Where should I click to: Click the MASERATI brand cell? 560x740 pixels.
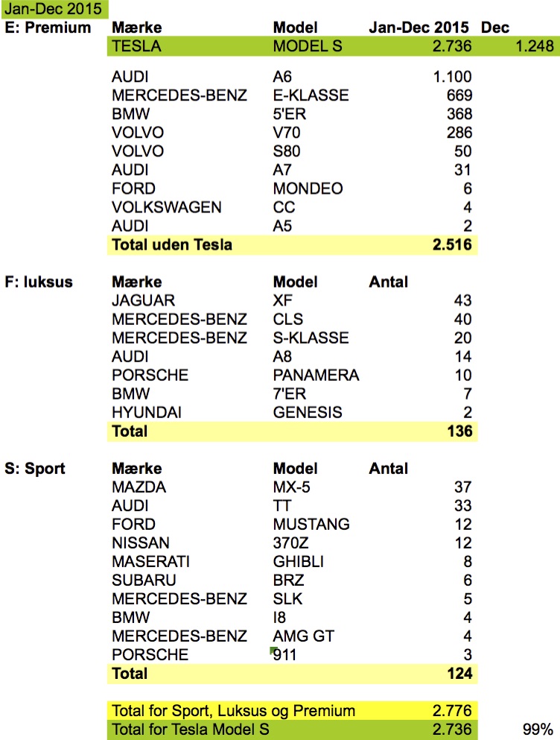150,562
